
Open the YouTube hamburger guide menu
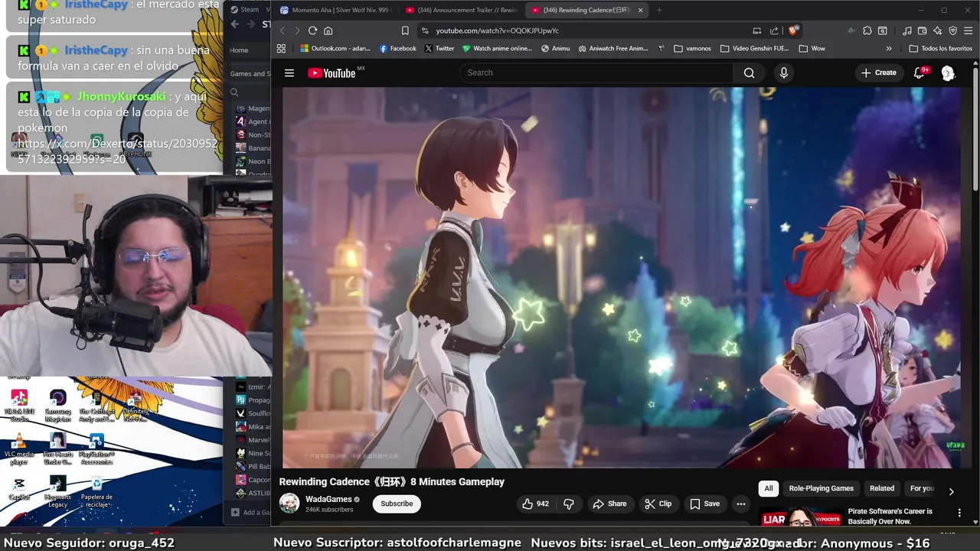[289, 73]
